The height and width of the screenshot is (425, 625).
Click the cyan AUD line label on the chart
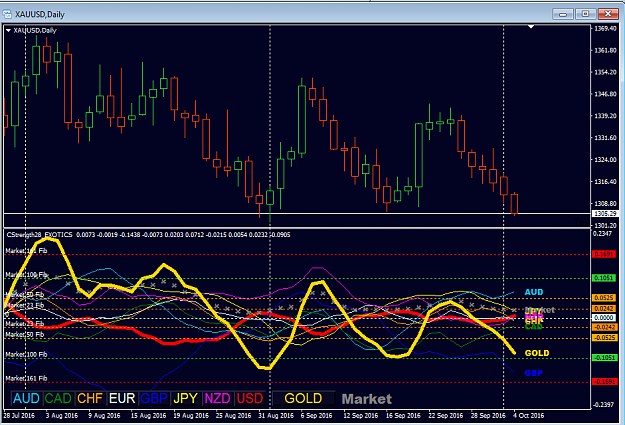pyautogui.click(x=534, y=292)
